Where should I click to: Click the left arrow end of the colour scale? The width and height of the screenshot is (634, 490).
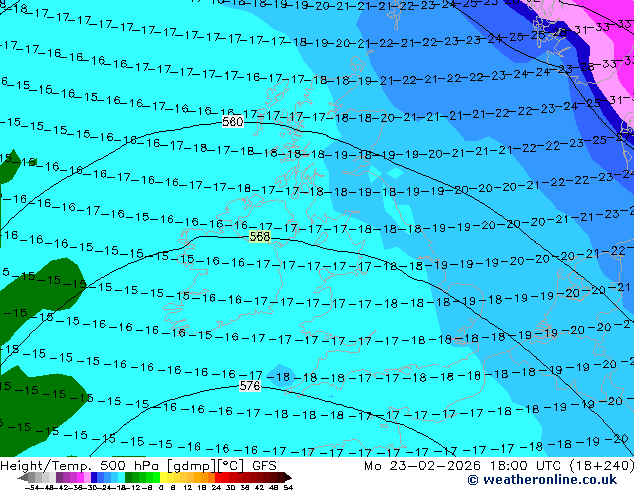22,477
